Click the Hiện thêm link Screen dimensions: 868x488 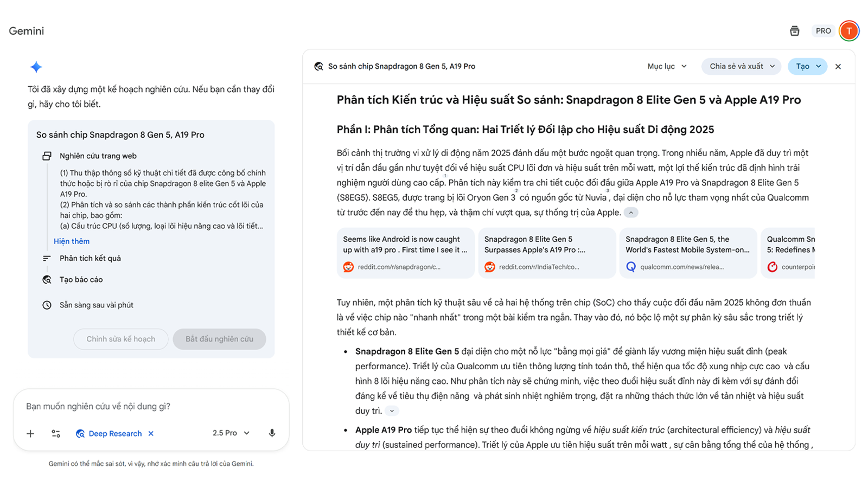[x=72, y=241]
